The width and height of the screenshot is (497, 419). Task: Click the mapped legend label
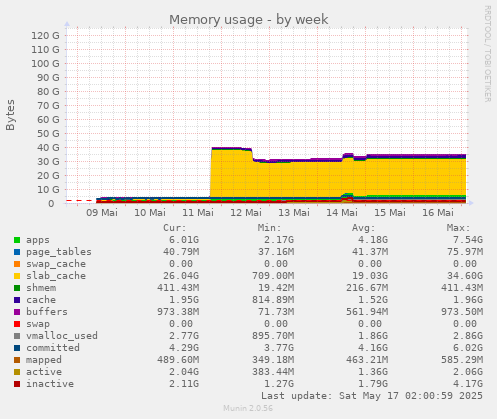[x=44, y=360]
